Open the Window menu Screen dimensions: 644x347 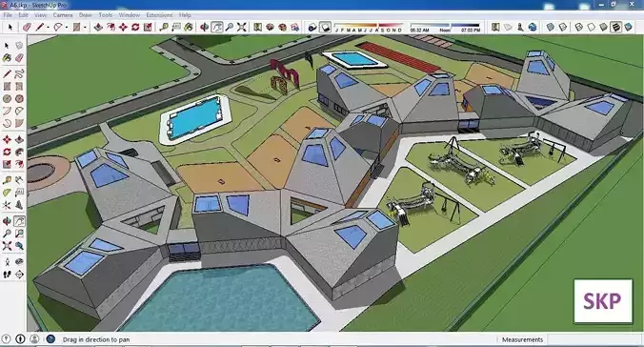point(129,15)
